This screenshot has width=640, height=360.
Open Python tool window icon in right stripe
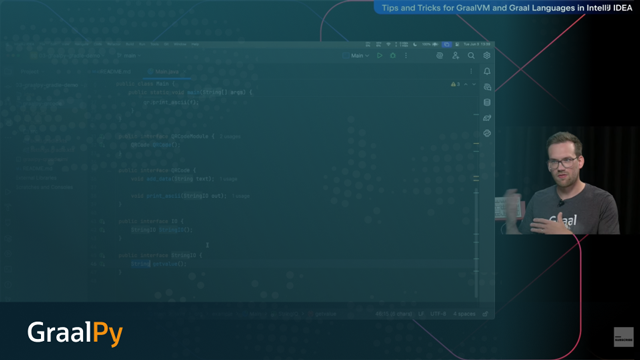pos(487,133)
